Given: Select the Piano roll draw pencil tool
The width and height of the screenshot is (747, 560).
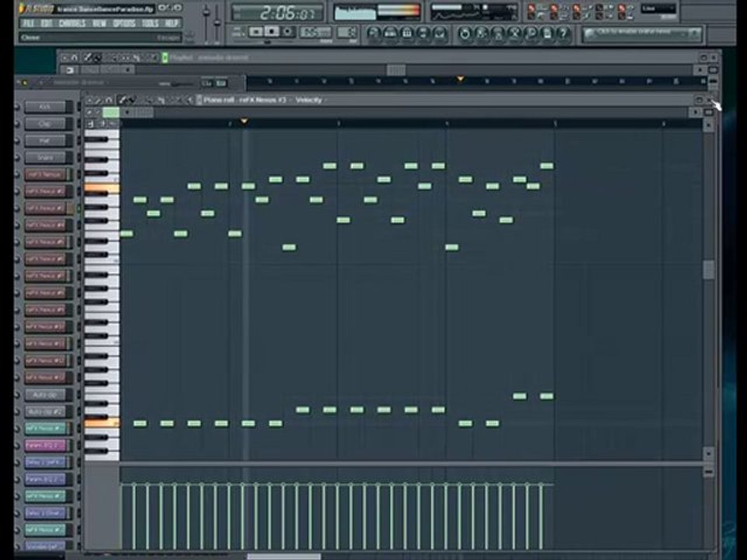Looking at the screenshot, I should 123,100.
